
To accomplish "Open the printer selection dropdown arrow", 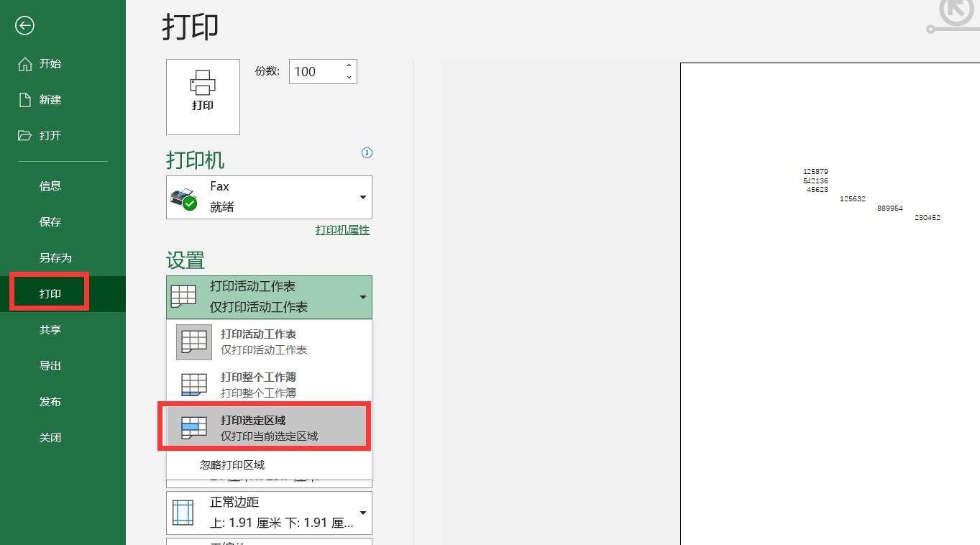I will [362, 197].
